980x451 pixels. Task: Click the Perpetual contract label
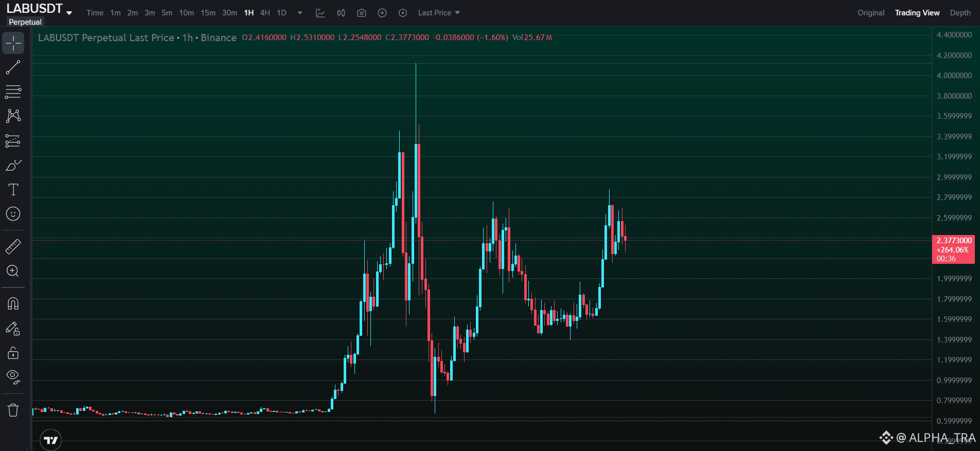(x=25, y=22)
